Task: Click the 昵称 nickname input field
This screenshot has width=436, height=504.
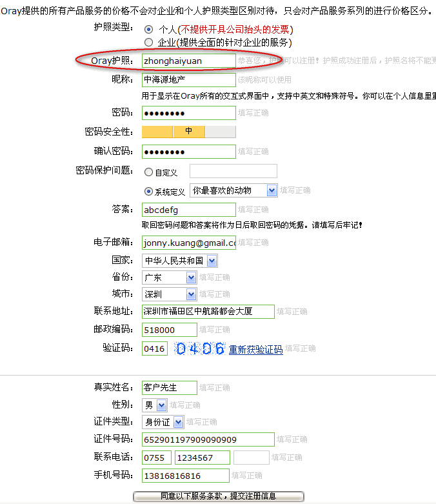Action: coord(188,80)
